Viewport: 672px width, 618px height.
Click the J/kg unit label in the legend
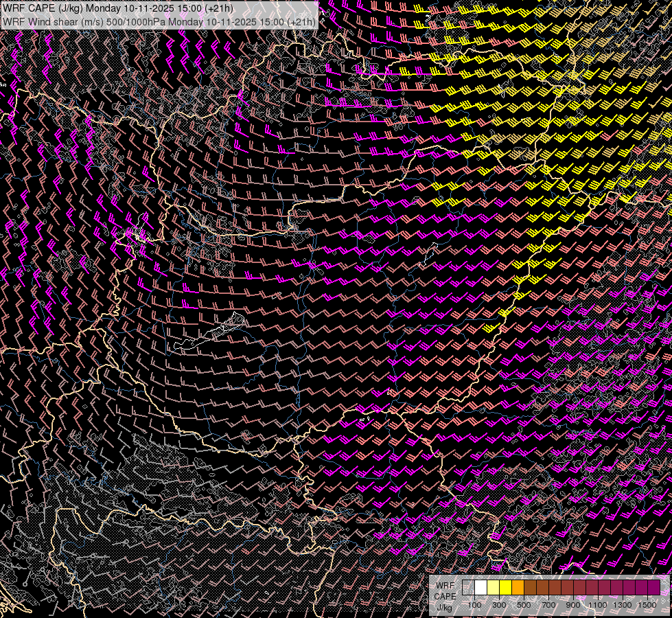coord(445,608)
